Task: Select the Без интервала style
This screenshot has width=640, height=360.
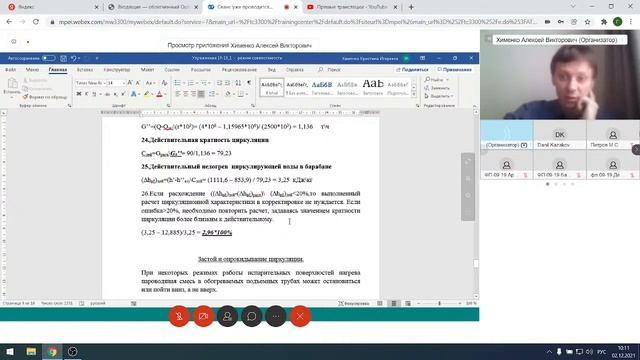Action: (297, 87)
